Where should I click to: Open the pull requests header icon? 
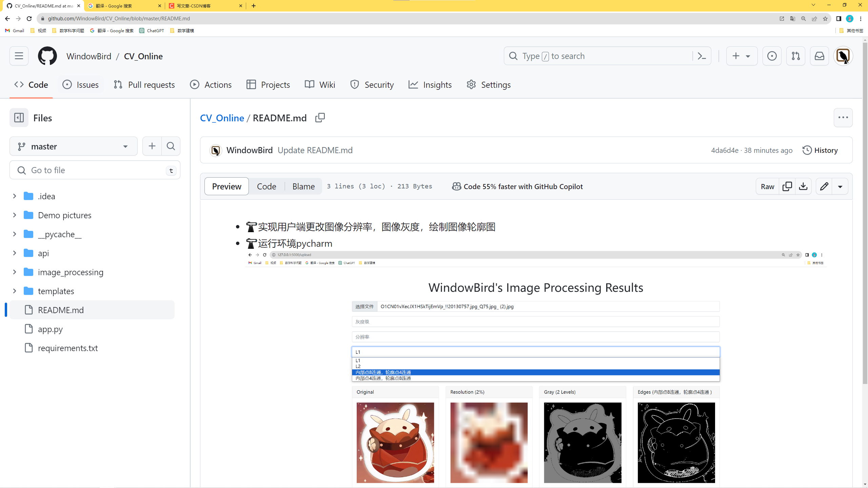pyautogui.click(x=795, y=56)
